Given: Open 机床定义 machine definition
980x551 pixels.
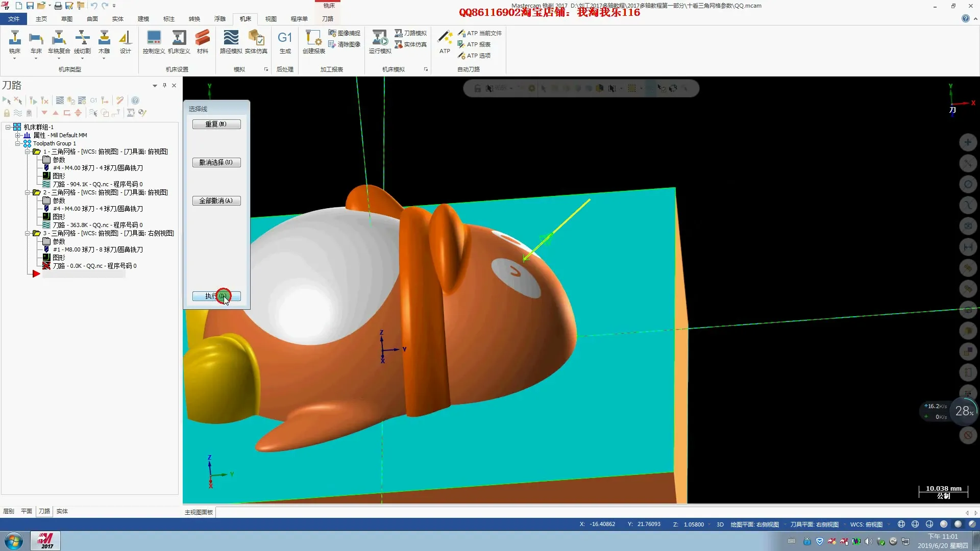Looking at the screenshot, I should click(x=179, y=41).
